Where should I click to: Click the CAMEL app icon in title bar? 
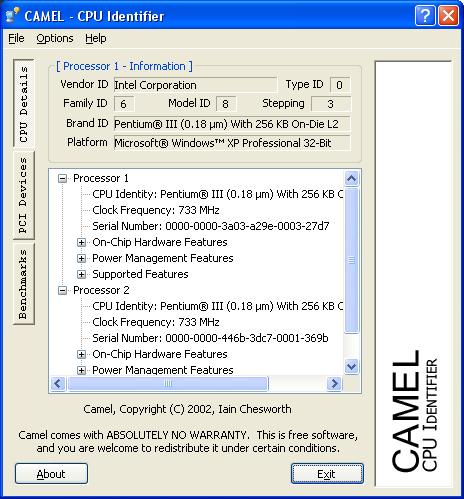12,15
